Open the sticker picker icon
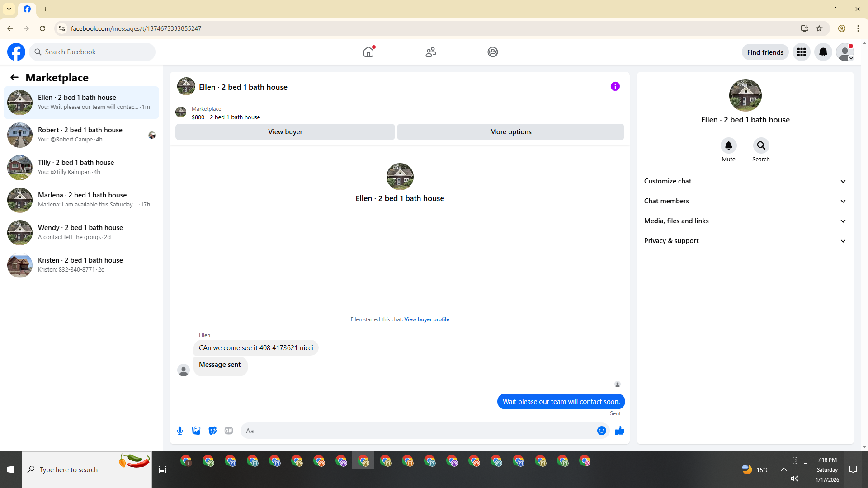This screenshot has width=868, height=488. (212, 431)
